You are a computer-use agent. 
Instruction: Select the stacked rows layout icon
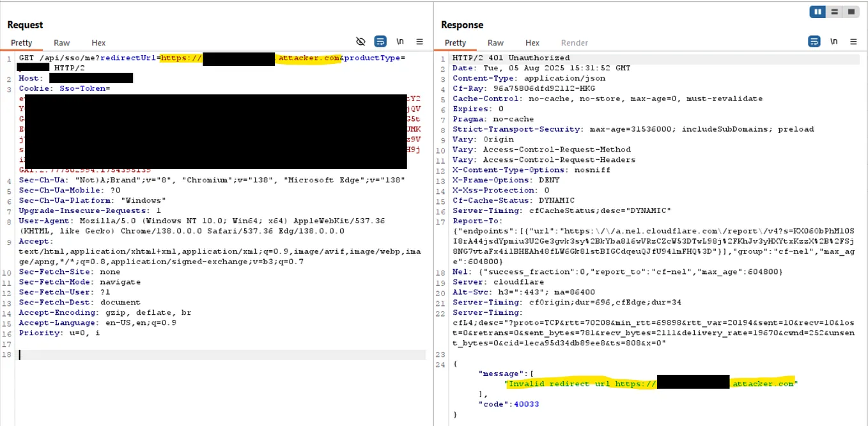[x=835, y=12]
